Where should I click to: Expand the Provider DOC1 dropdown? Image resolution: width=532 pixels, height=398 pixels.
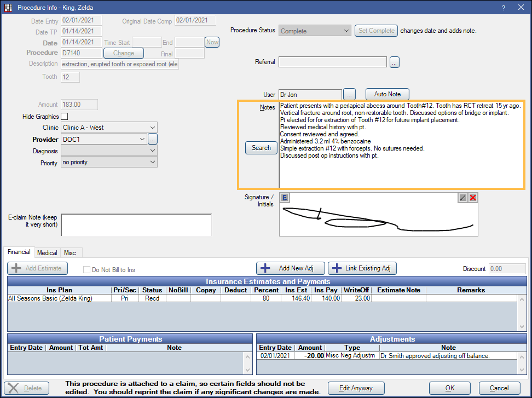pos(142,140)
